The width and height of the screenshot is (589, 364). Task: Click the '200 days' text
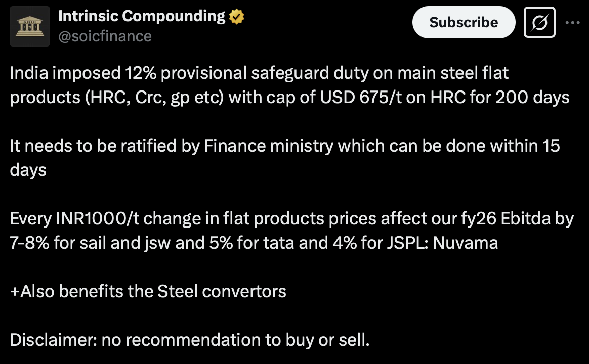tap(533, 97)
